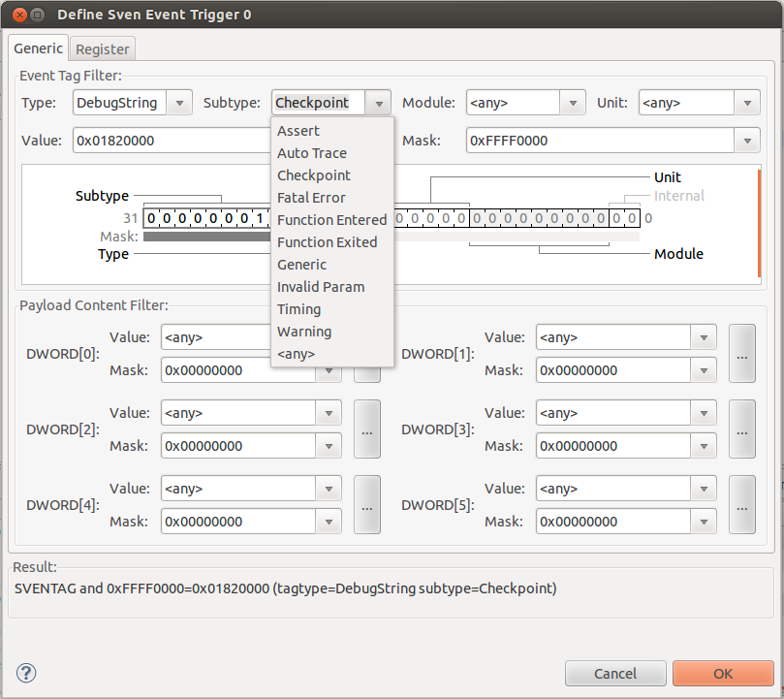The image size is (784, 699).
Task: Select the Timing subtype entry
Action: pos(298,309)
